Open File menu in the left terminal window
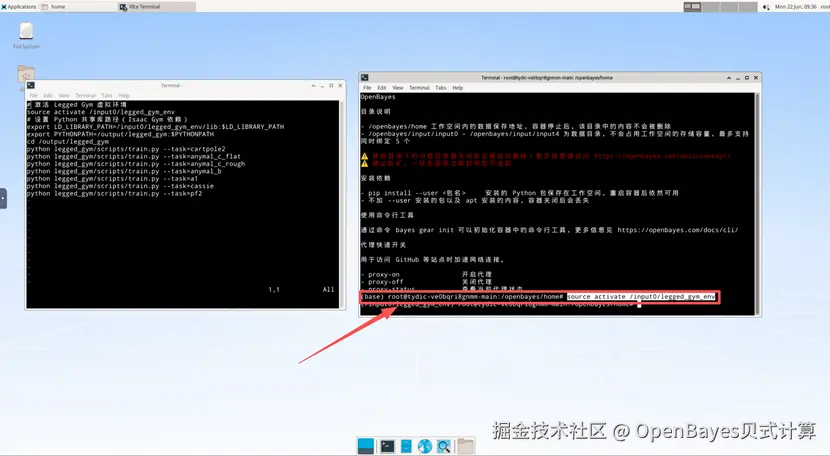The width and height of the screenshot is (830, 456). coord(33,95)
